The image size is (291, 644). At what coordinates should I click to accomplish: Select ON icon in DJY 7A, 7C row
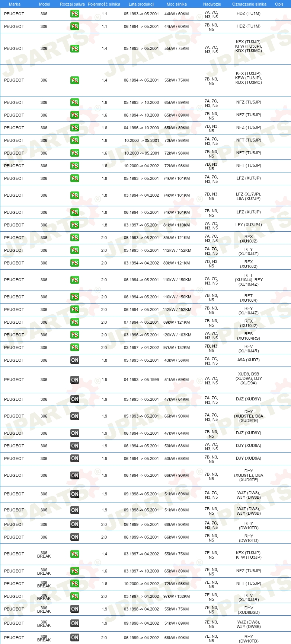(x=75, y=446)
